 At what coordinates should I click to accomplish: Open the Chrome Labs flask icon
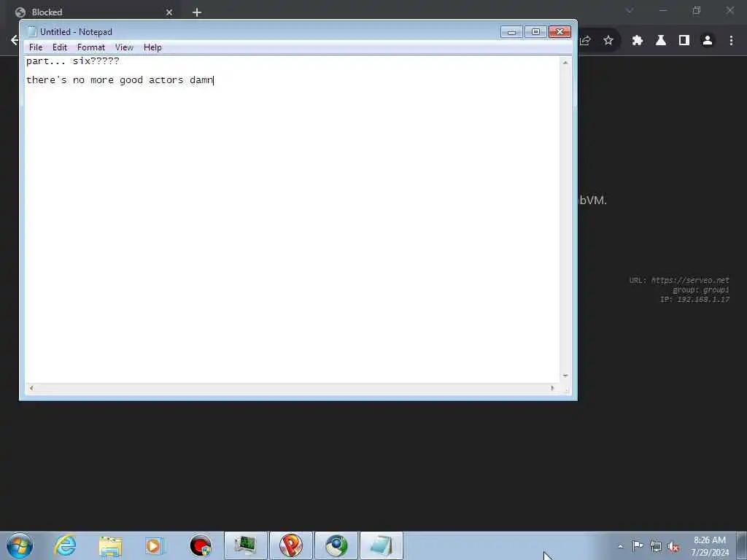tap(660, 41)
